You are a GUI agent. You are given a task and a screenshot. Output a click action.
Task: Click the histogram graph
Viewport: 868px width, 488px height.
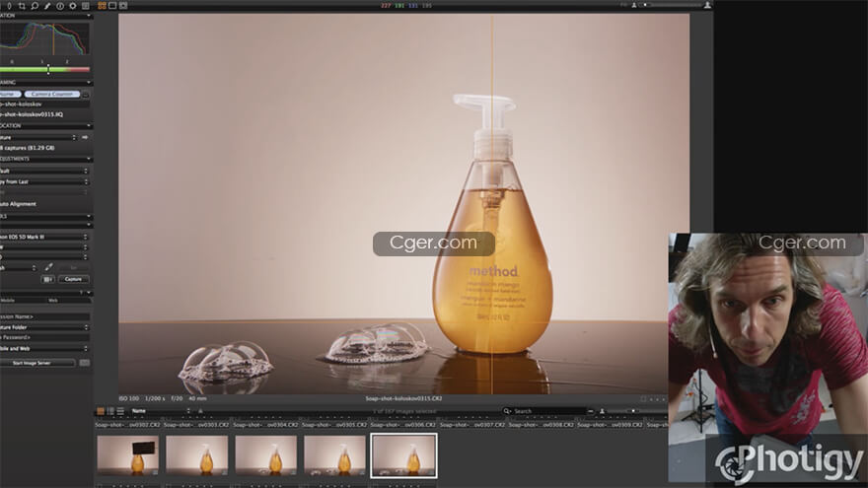pos(44,38)
